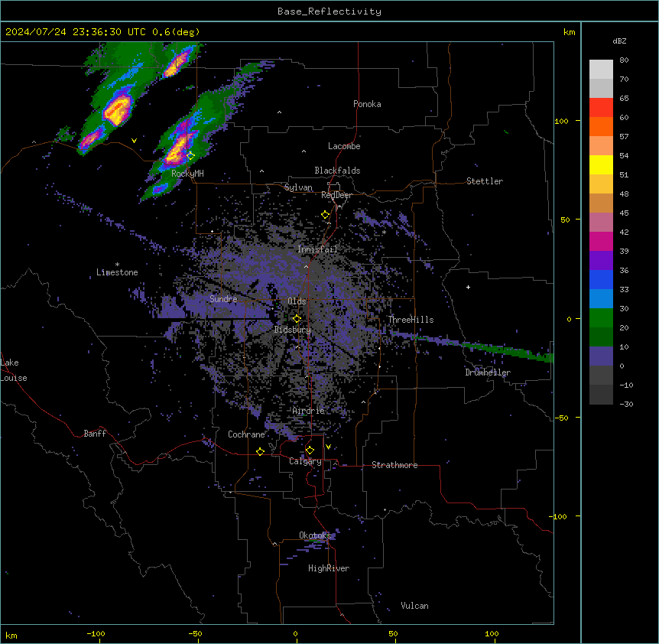Click the Innisfail town label

tap(317, 249)
